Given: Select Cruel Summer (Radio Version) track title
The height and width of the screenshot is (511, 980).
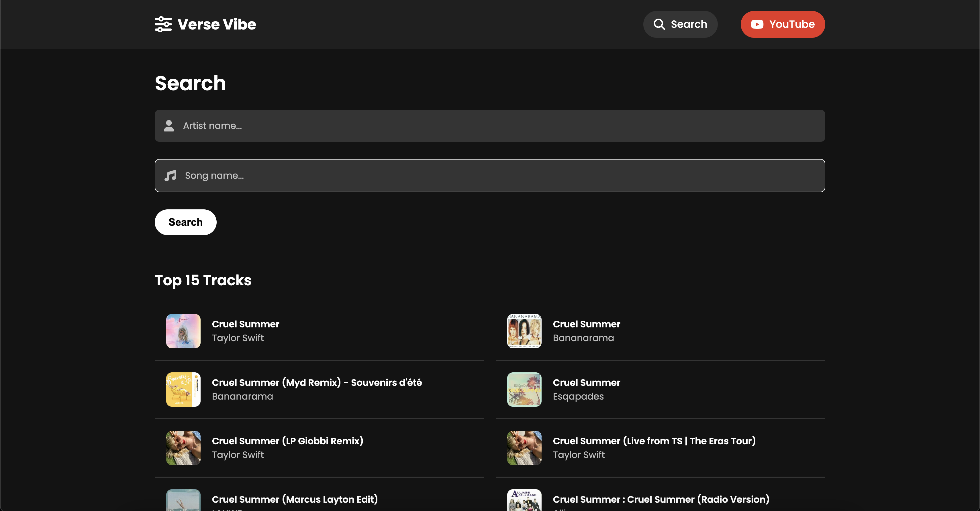Looking at the screenshot, I should coord(661,500).
